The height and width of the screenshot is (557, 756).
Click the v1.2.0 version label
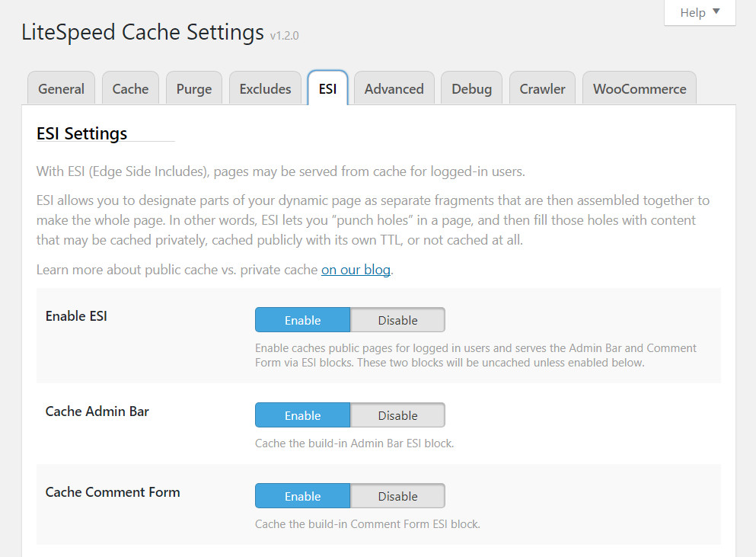[x=285, y=35]
